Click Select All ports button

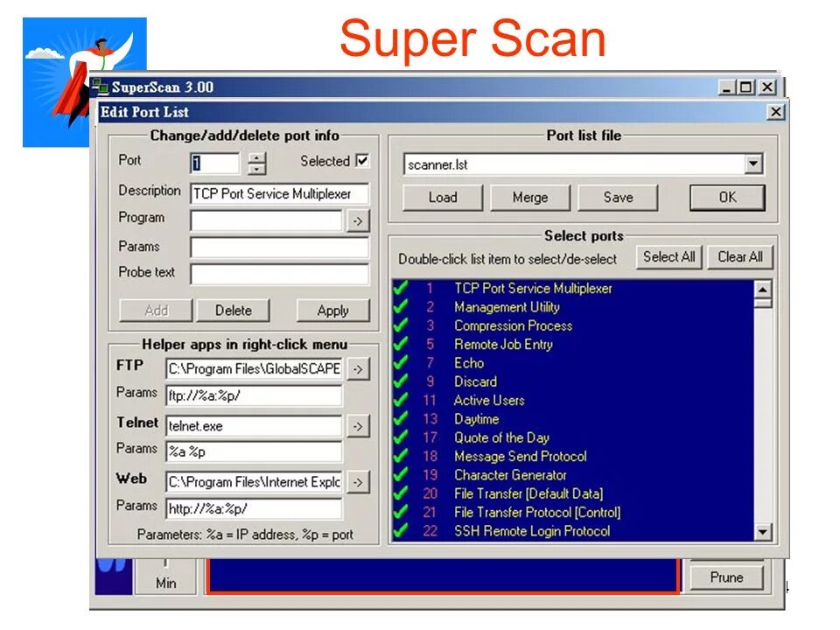point(669,257)
